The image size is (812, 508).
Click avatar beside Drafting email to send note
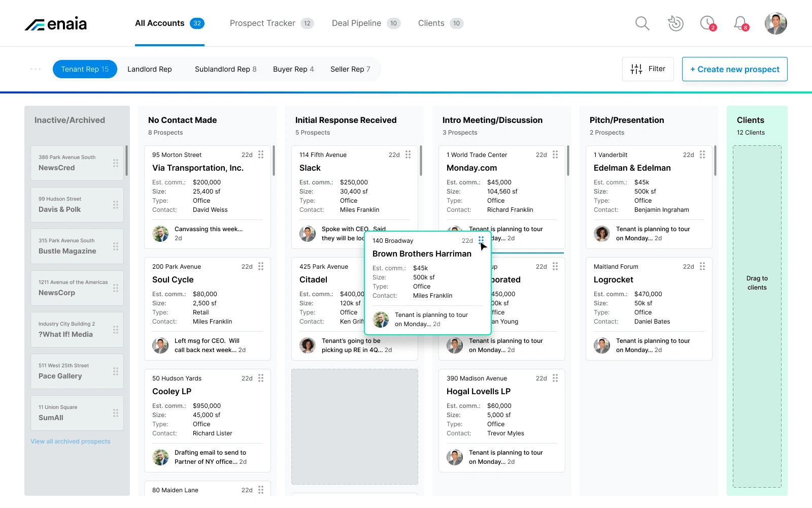tap(160, 457)
